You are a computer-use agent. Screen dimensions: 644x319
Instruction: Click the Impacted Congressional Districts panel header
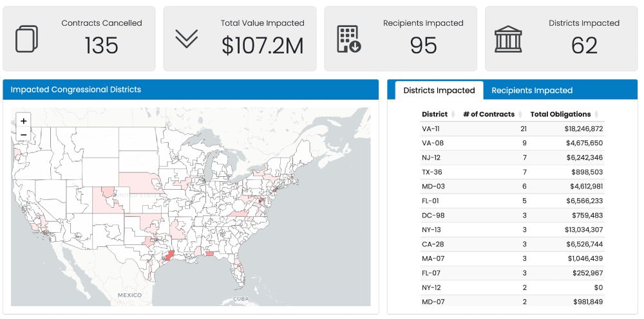(x=191, y=90)
